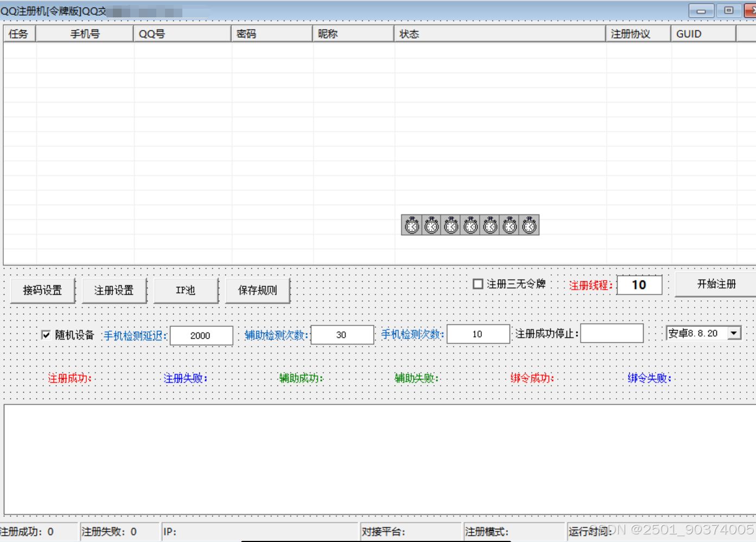The height and width of the screenshot is (542, 756).
Task: Click the 保存规则 button
Action: point(257,289)
